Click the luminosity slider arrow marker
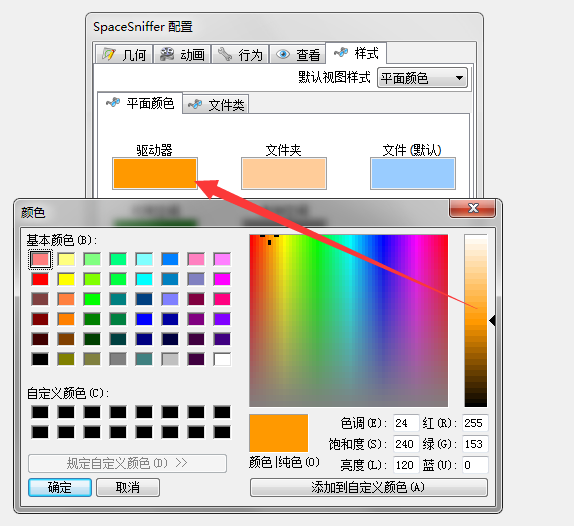The width and height of the screenshot is (574, 526). (x=492, y=321)
